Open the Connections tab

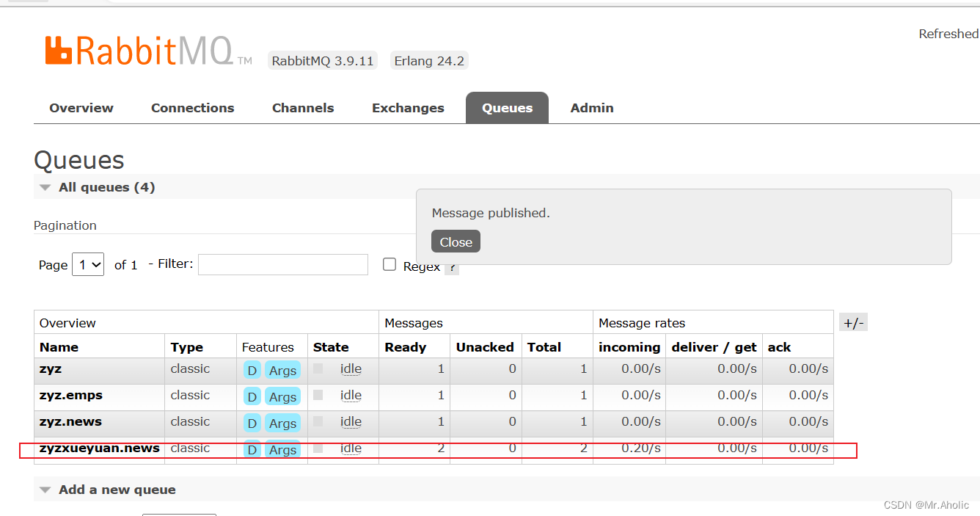192,107
